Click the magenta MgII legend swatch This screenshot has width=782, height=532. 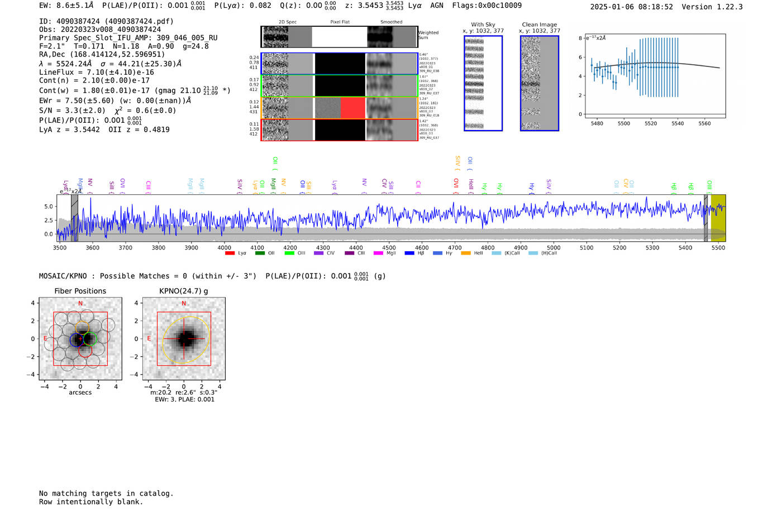tap(379, 253)
